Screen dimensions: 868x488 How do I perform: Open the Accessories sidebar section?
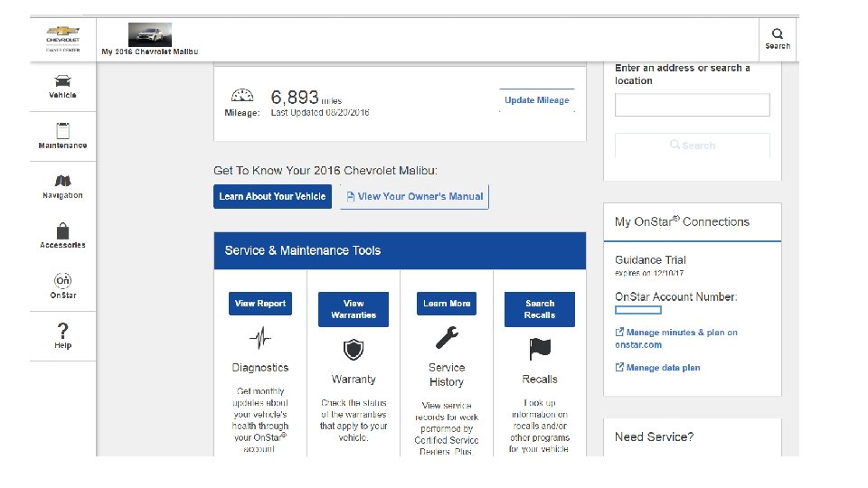[62, 236]
